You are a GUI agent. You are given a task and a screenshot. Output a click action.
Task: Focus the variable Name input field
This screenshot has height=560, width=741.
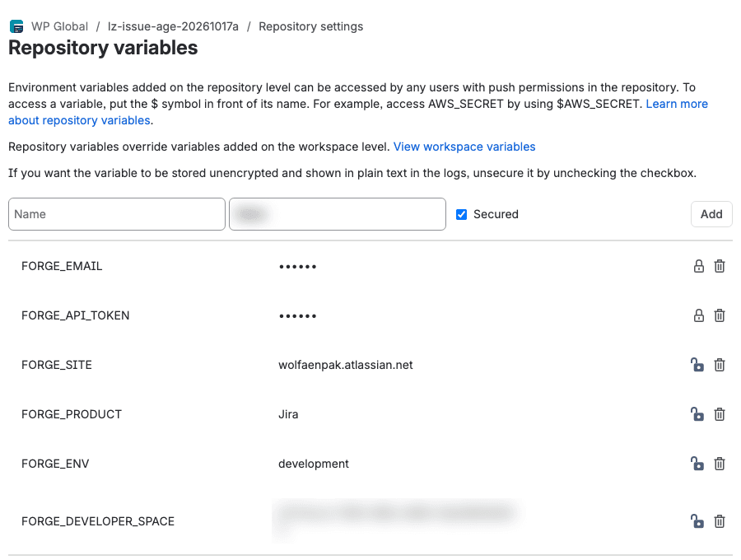pos(117,214)
